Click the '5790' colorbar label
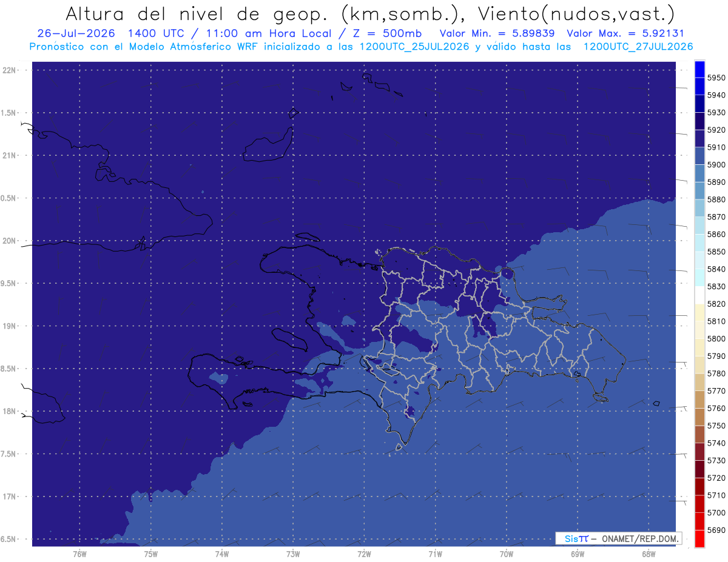This screenshot has width=728, height=562. [x=716, y=356]
